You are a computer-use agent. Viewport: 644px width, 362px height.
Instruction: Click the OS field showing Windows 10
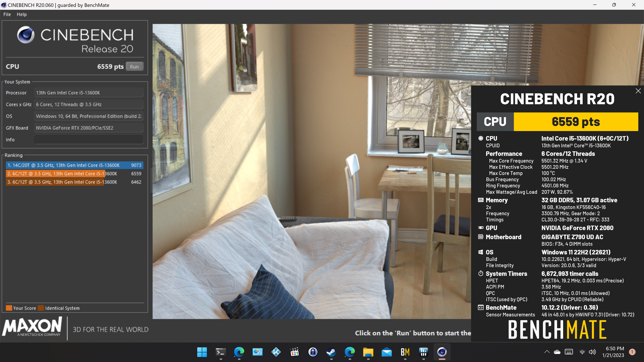[89, 116]
